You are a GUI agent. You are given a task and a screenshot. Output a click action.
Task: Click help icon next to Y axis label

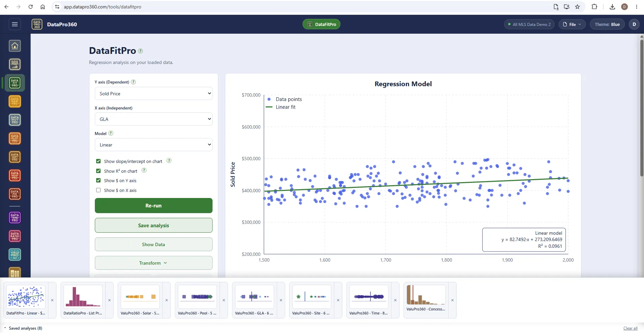pyautogui.click(x=133, y=82)
